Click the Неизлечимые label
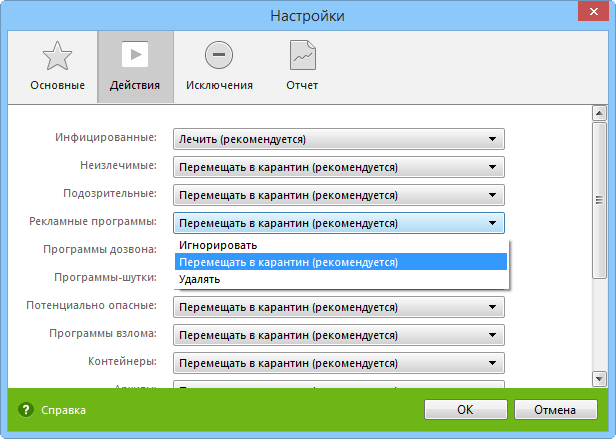 [118, 165]
